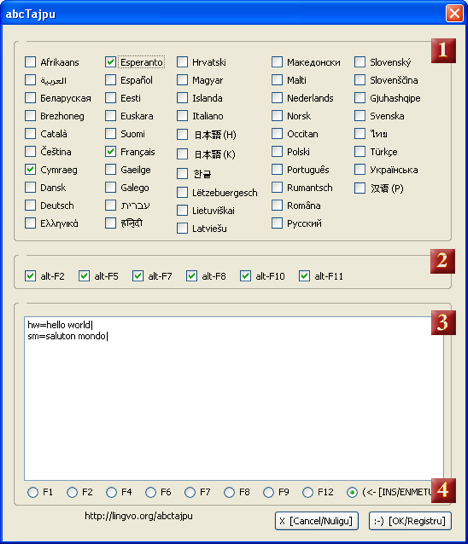Click inside the abbreviations text area

click(x=234, y=398)
